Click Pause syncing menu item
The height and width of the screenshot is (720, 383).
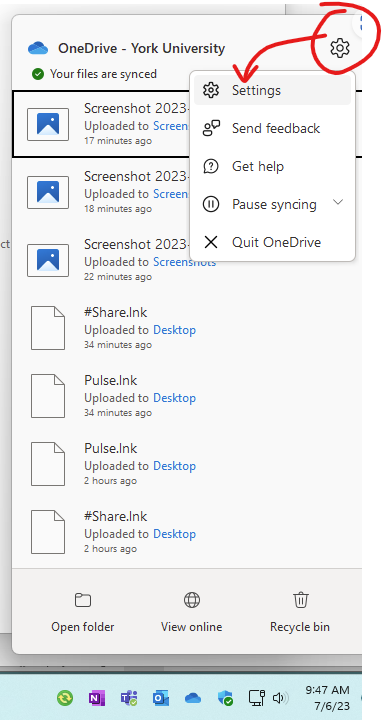(272, 204)
